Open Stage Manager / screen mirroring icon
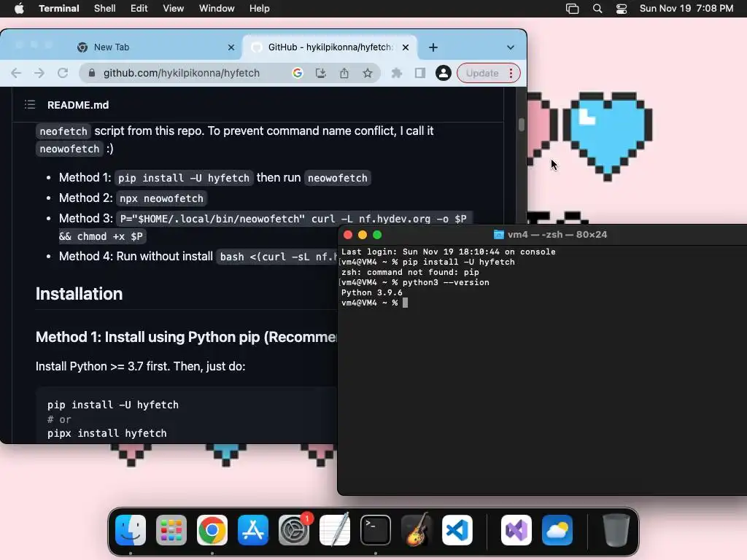Viewport: 747px width, 560px height. click(x=572, y=9)
